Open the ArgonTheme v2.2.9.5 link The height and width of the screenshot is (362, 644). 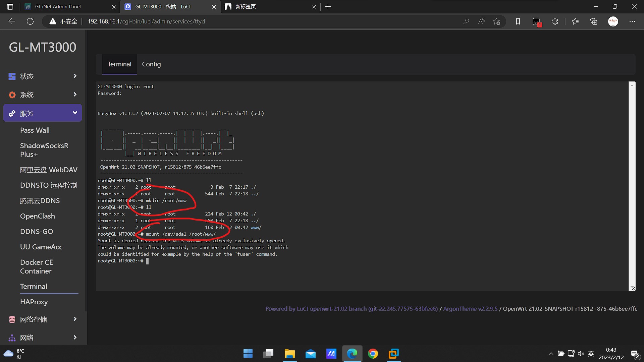pyautogui.click(x=470, y=309)
